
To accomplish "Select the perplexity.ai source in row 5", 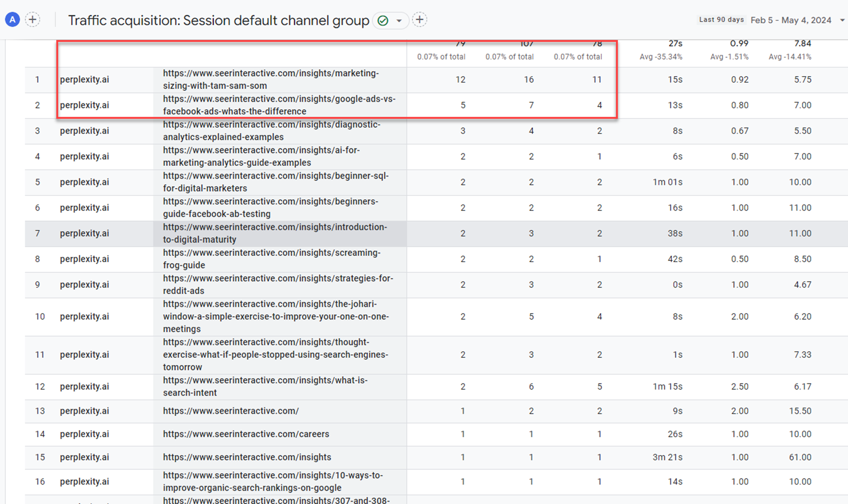I will click(x=84, y=182).
